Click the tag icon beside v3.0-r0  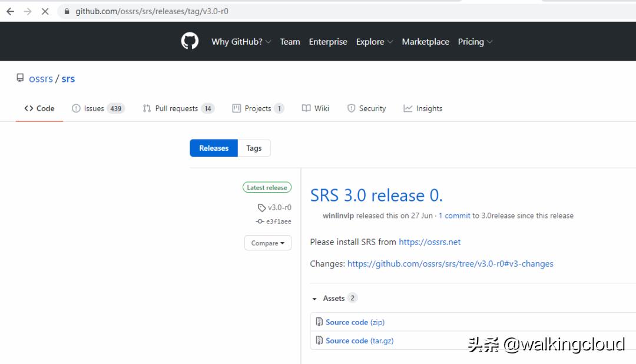[261, 207]
